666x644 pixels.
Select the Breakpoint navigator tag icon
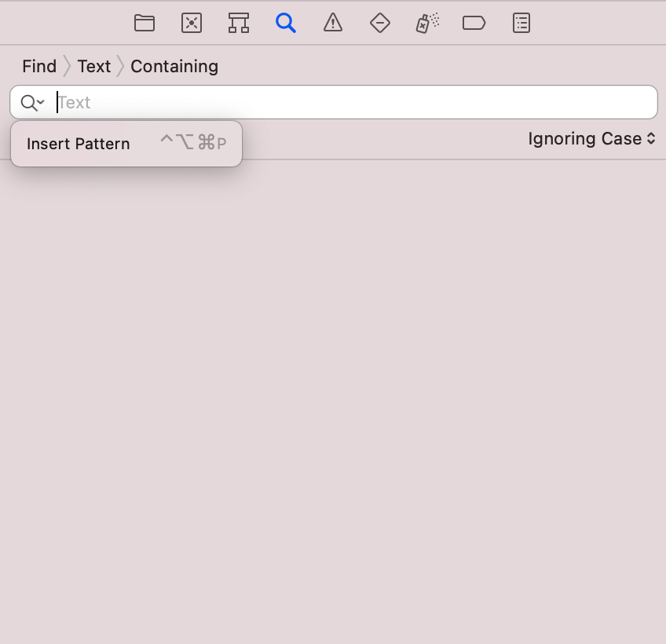(474, 23)
